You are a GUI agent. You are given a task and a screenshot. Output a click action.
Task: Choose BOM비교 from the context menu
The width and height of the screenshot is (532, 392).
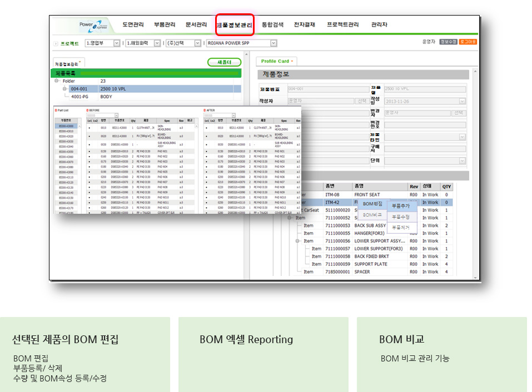(x=372, y=215)
